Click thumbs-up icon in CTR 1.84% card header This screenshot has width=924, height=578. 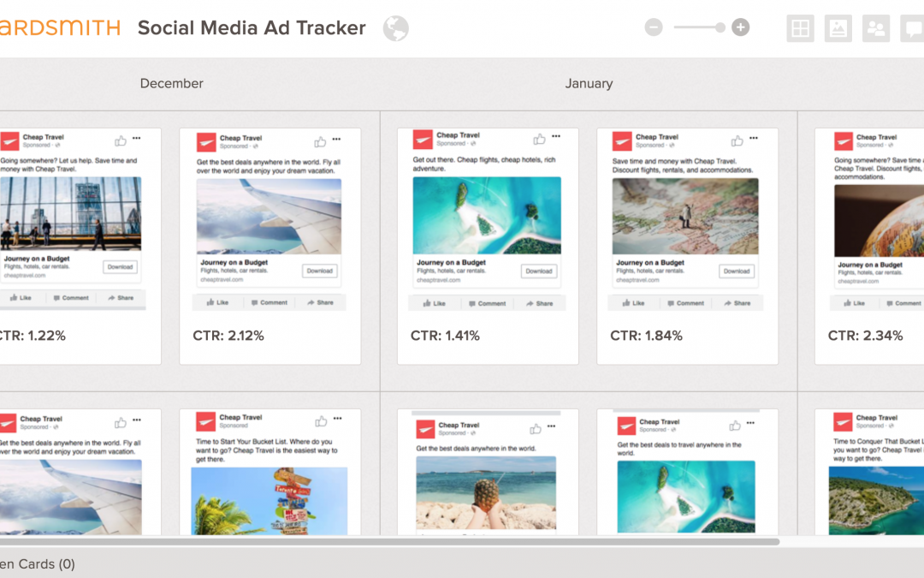(737, 140)
